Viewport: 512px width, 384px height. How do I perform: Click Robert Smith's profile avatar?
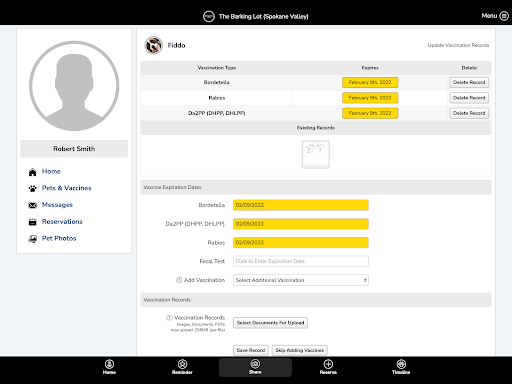coord(74,86)
